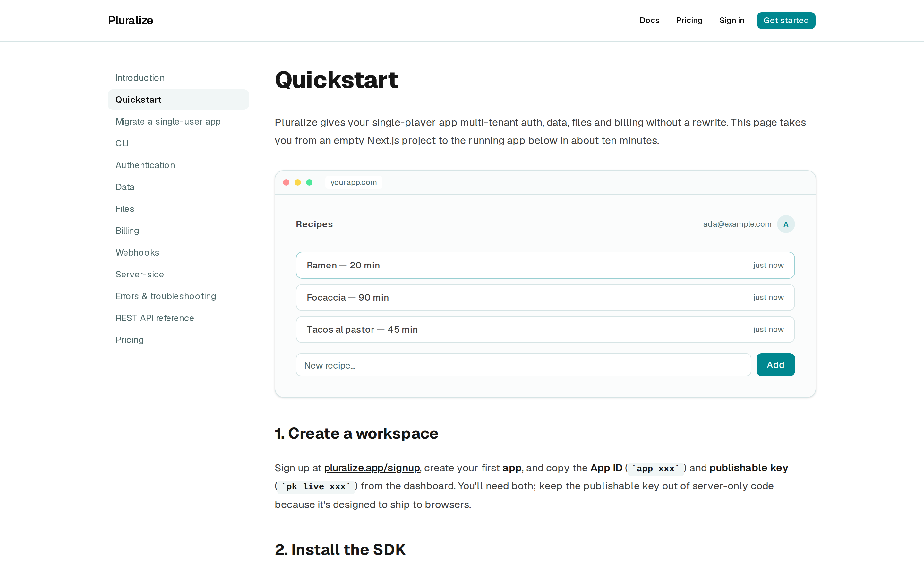Open the CLI docs page
Viewport: 924px width, 578px height.
[178, 143]
